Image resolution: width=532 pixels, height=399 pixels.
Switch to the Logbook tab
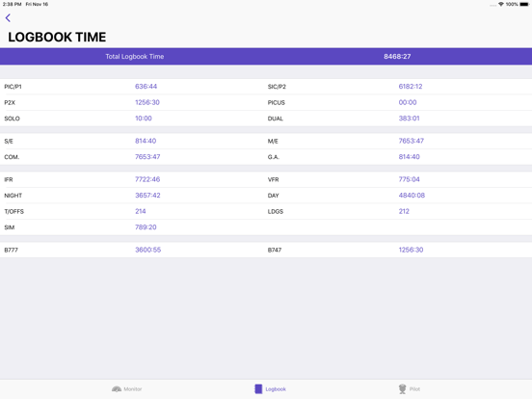click(271, 389)
